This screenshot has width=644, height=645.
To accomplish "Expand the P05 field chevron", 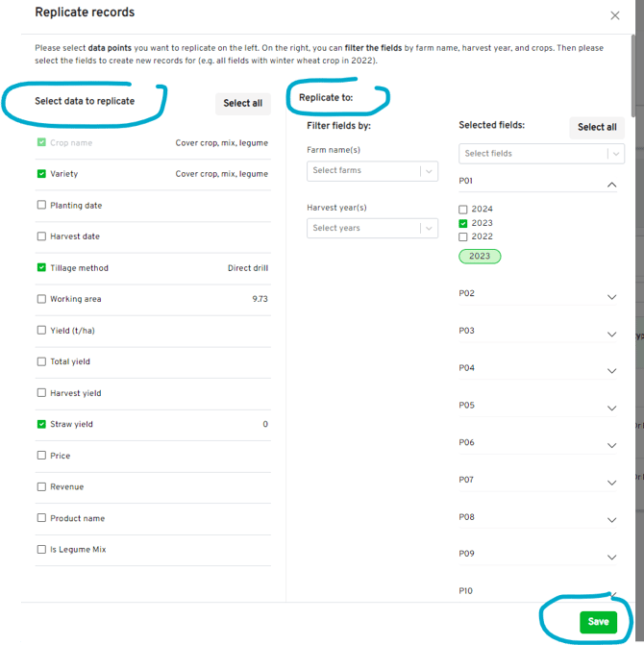I will tap(611, 409).
